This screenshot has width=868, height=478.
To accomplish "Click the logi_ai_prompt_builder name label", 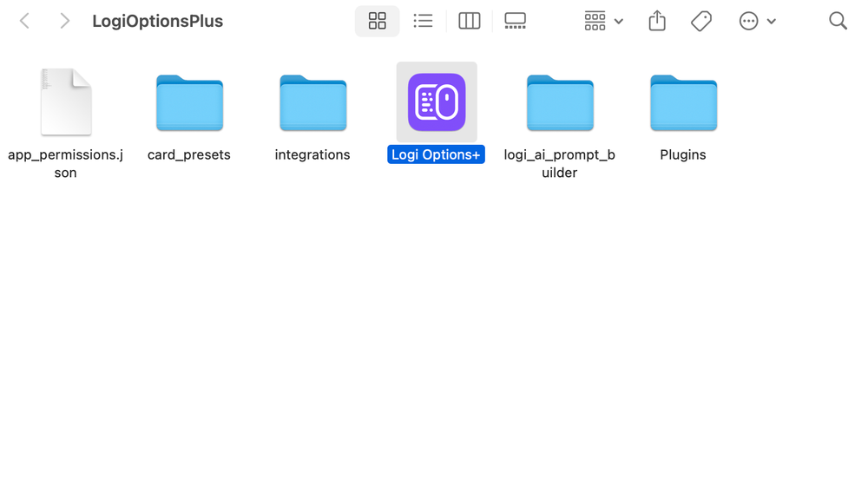I will (x=560, y=164).
